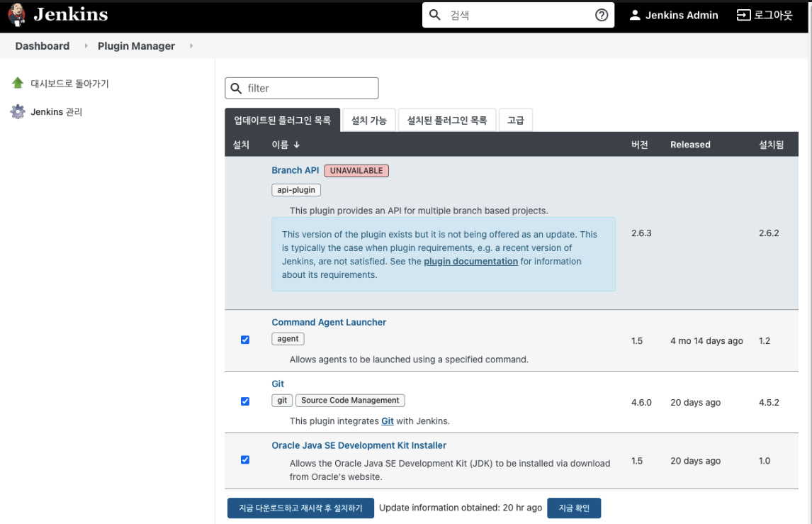Follow the plugin documentation link

[470, 261]
